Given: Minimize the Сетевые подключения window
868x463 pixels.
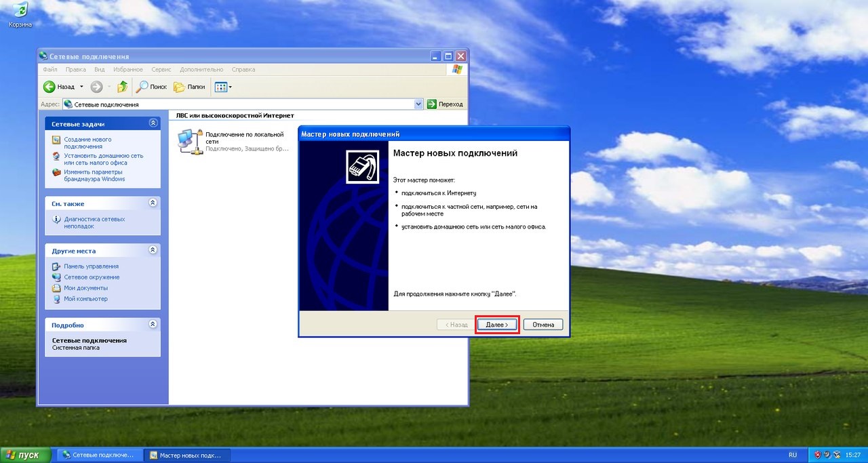Looking at the screenshot, I should tap(435, 56).
